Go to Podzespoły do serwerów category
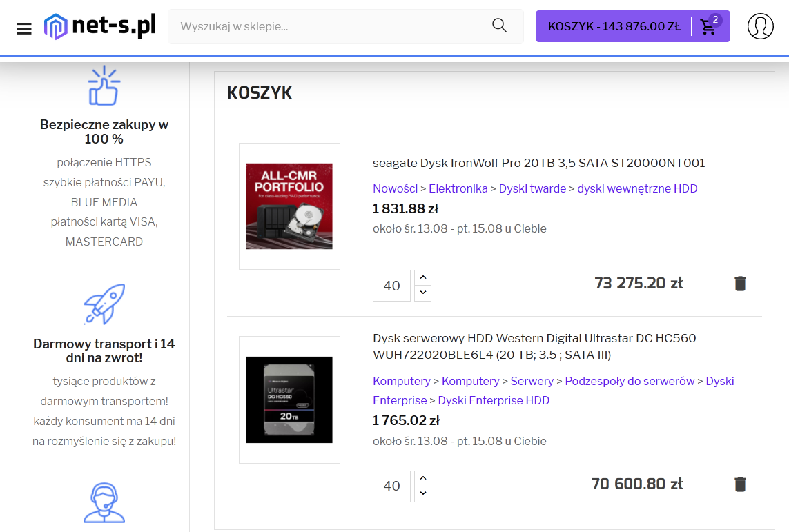 [x=630, y=381]
